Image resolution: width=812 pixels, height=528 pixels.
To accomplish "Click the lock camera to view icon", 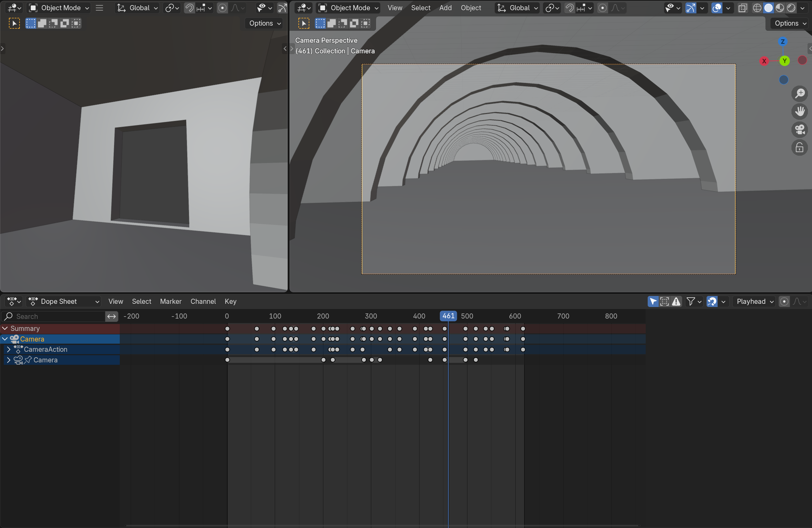I will coord(800,147).
